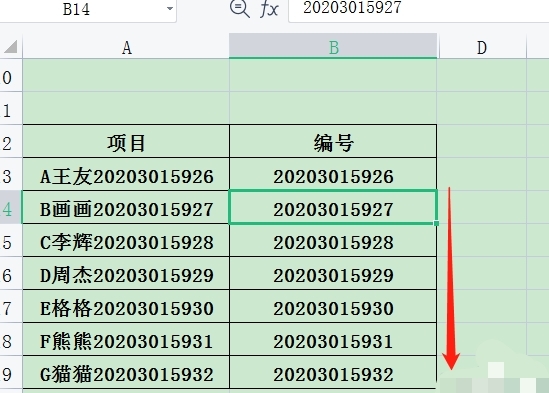Select cell E格格20203015930
549x393 pixels.
point(126,307)
